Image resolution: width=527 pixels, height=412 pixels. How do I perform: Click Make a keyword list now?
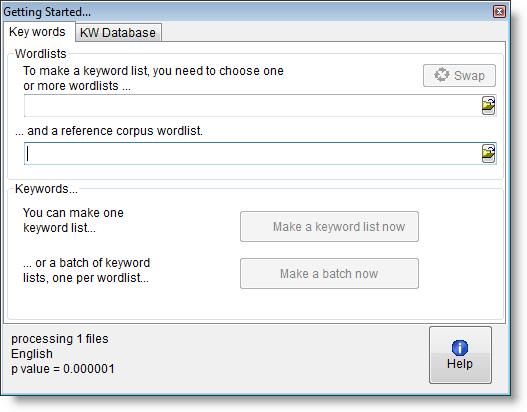(329, 226)
